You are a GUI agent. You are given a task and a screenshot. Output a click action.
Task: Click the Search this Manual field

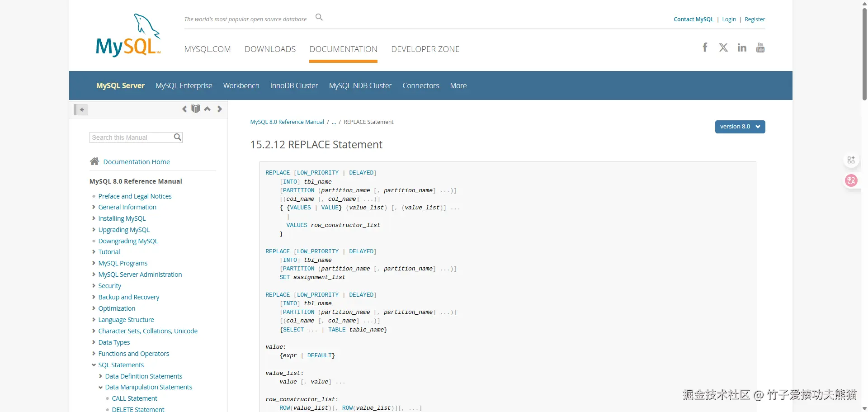131,137
